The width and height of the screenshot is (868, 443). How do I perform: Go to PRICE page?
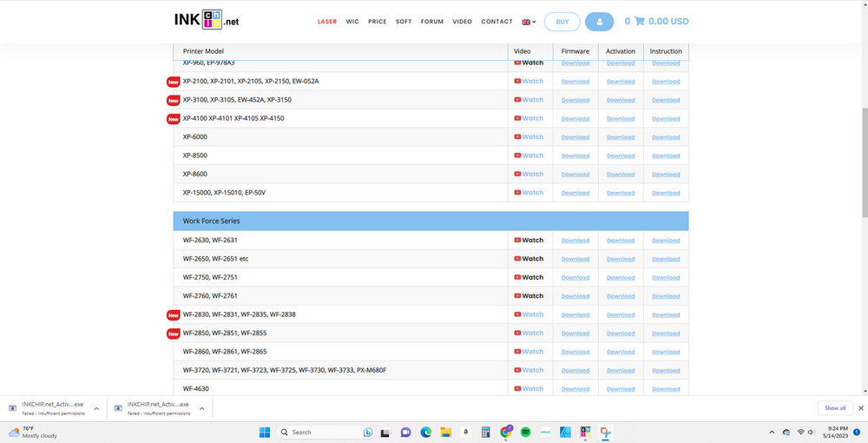(378, 22)
